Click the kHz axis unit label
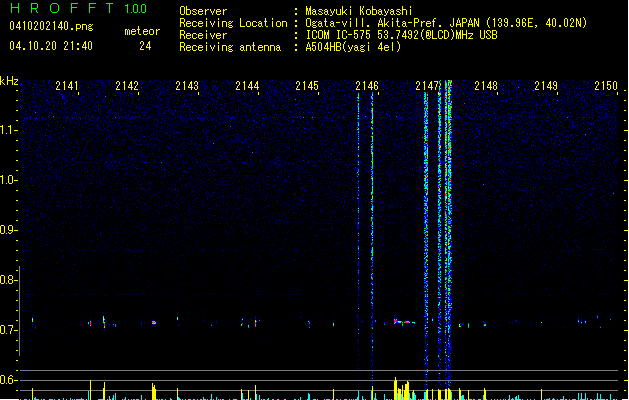 (9, 81)
